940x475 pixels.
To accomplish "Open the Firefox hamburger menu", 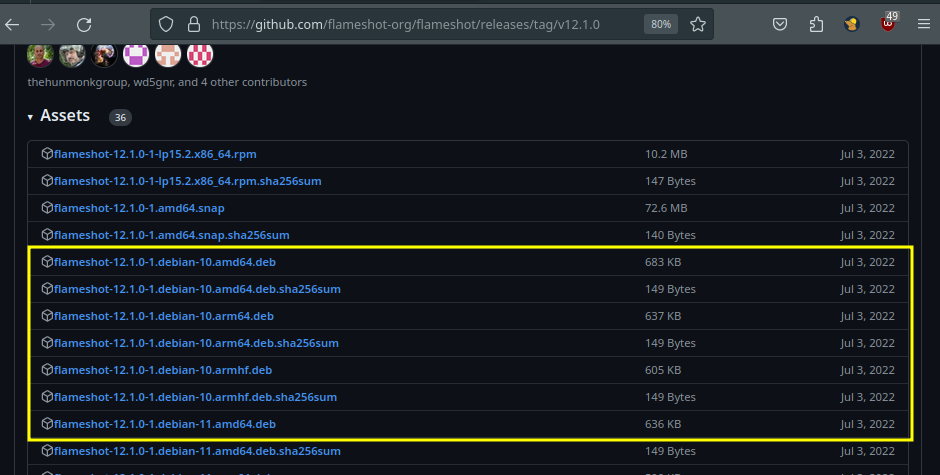I will [924, 24].
